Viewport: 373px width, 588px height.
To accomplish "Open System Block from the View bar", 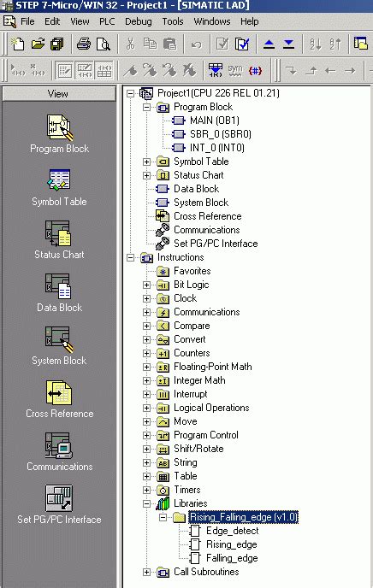I will coord(59,346).
